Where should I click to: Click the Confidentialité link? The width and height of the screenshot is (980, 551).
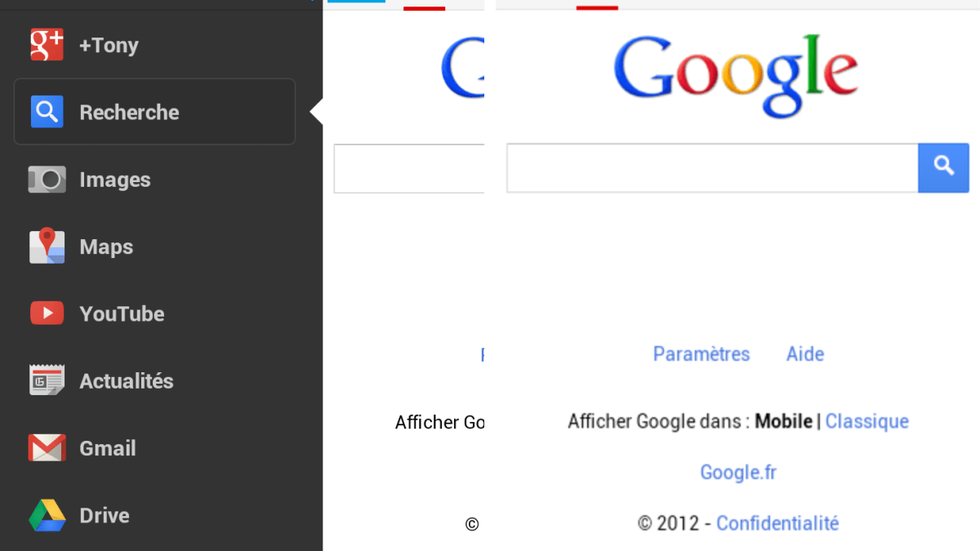coord(777,523)
